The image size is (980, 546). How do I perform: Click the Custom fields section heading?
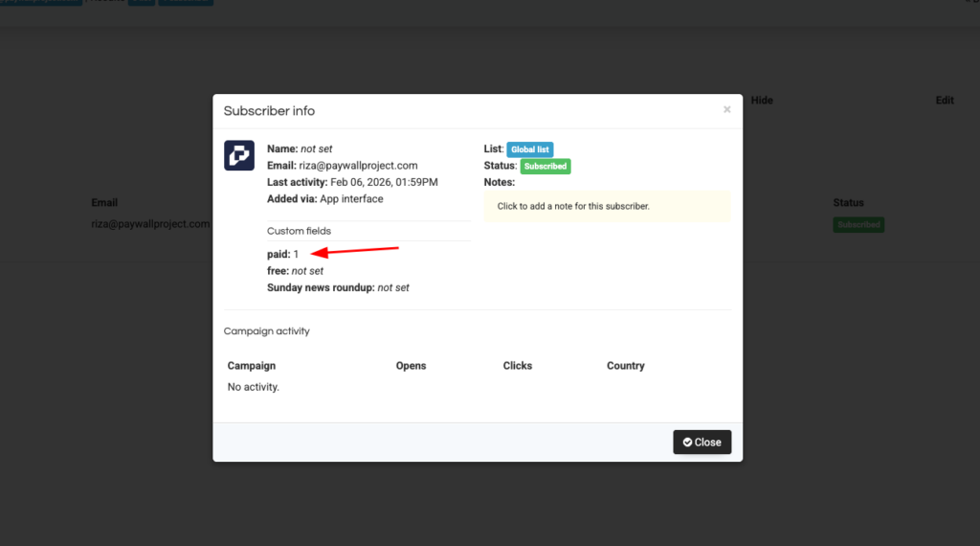(x=299, y=231)
